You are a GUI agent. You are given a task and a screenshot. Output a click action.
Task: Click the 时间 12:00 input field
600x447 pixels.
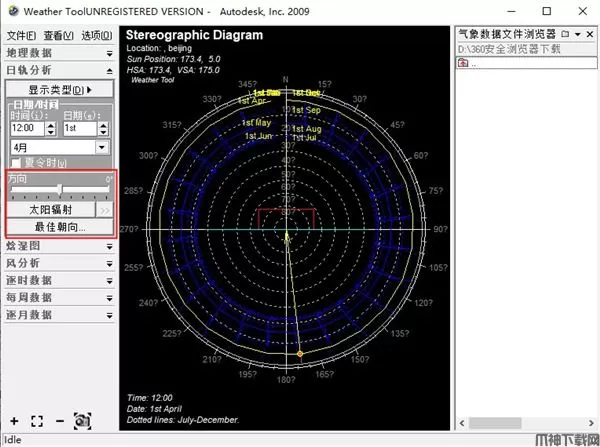click(24, 128)
